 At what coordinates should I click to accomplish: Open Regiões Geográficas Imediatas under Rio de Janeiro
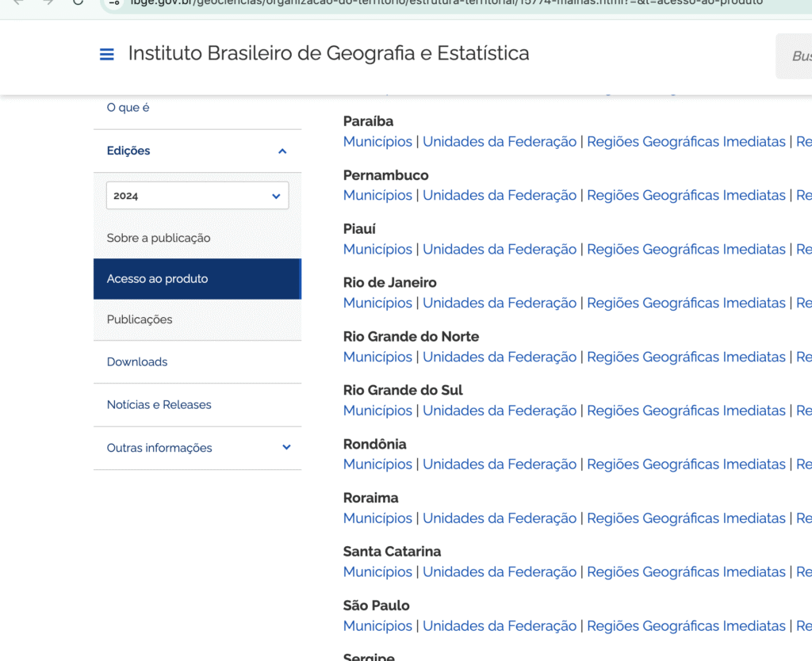pyautogui.click(x=686, y=303)
